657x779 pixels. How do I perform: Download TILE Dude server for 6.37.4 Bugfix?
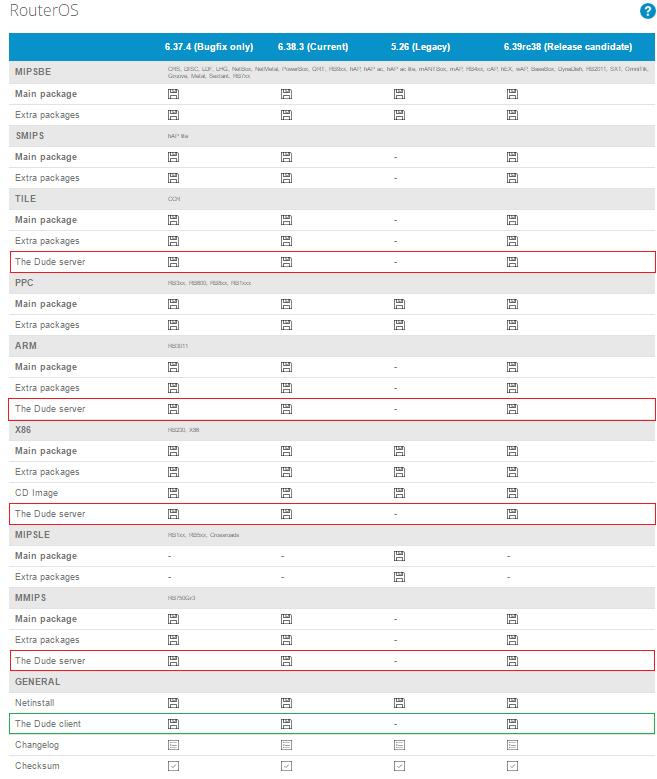[x=173, y=262]
